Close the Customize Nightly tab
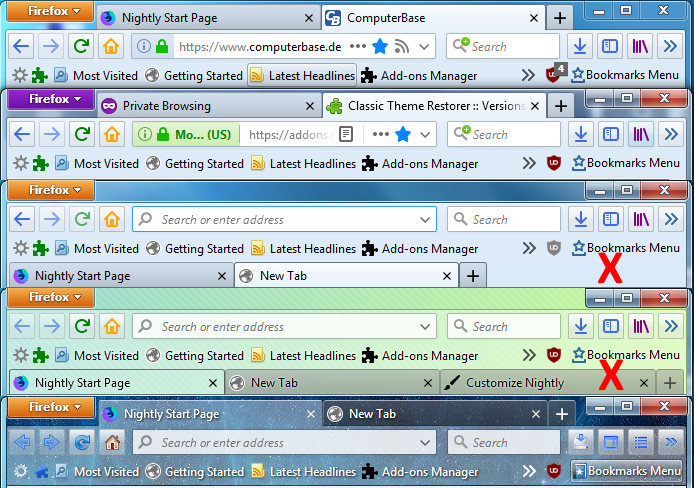Viewport: 694px width, 488px height. 644,383
